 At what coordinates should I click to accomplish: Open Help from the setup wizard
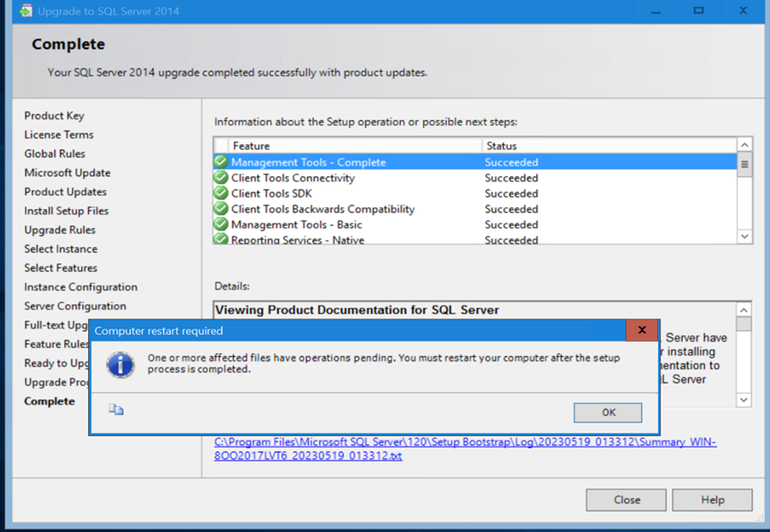pos(712,500)
